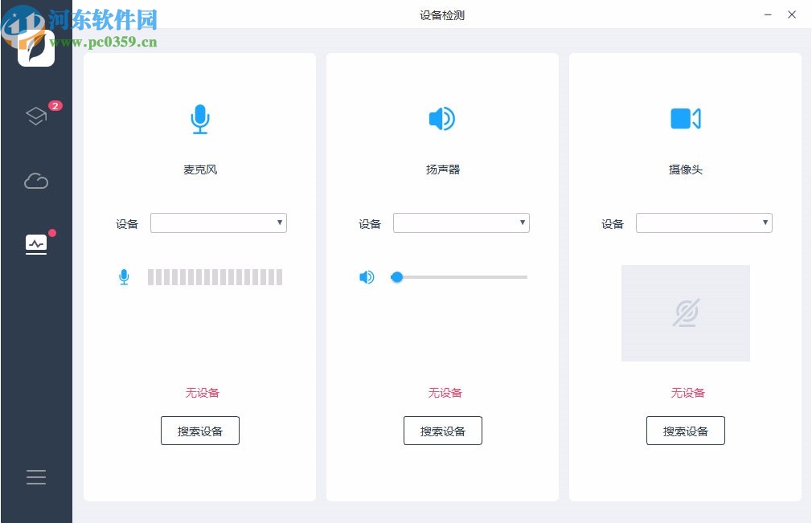This screenshot has width=812, height=523.
Task: Open the hamburger menu at sidebar bottom
Action: pyautogui.click(x=36, y=476)
